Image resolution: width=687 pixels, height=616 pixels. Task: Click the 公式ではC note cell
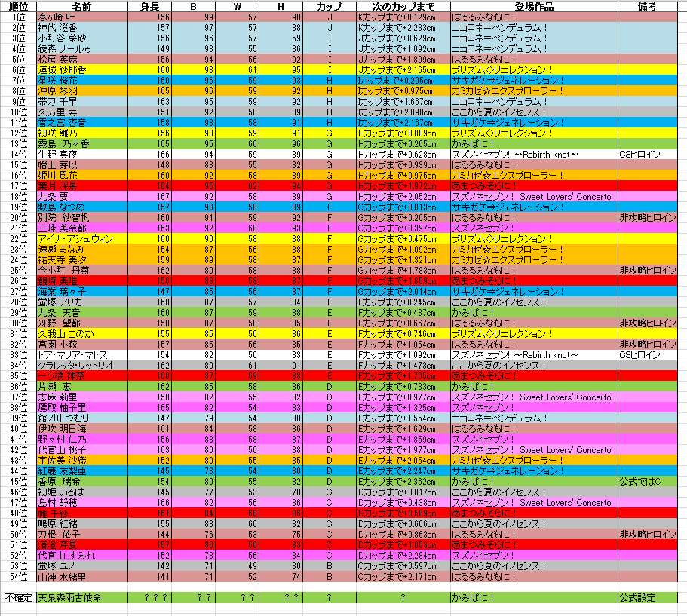pos(647,482)
